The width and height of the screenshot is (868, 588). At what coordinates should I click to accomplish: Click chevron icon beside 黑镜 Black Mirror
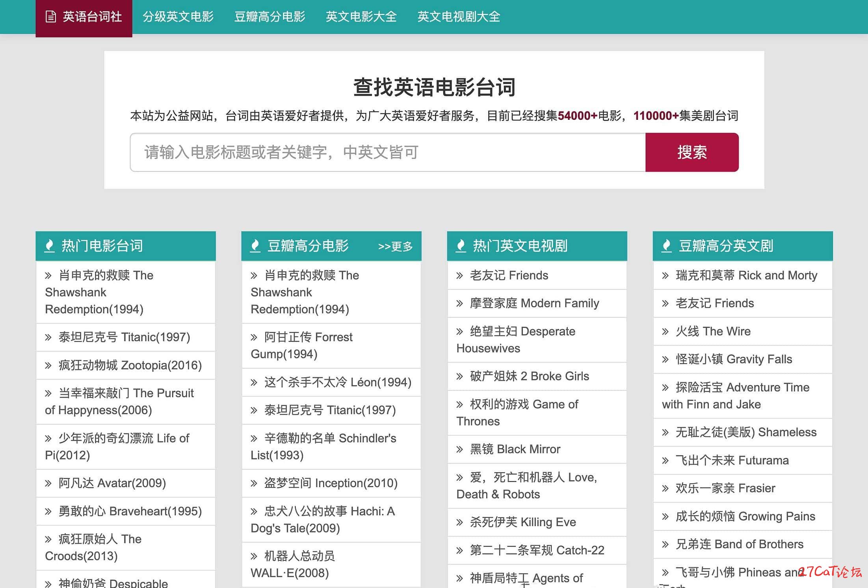[459, 449]
